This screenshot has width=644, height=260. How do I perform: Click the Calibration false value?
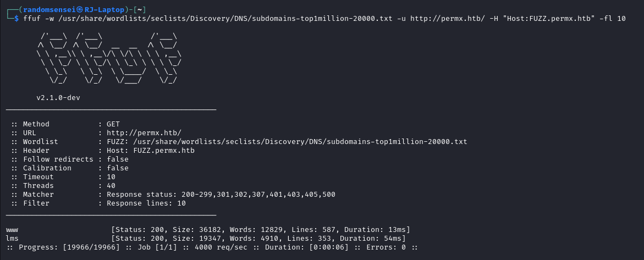point(118,168)
